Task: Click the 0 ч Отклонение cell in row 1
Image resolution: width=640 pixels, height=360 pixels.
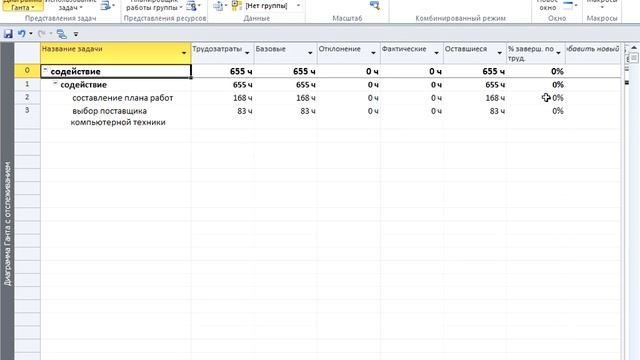Action: tap(349, 84)
